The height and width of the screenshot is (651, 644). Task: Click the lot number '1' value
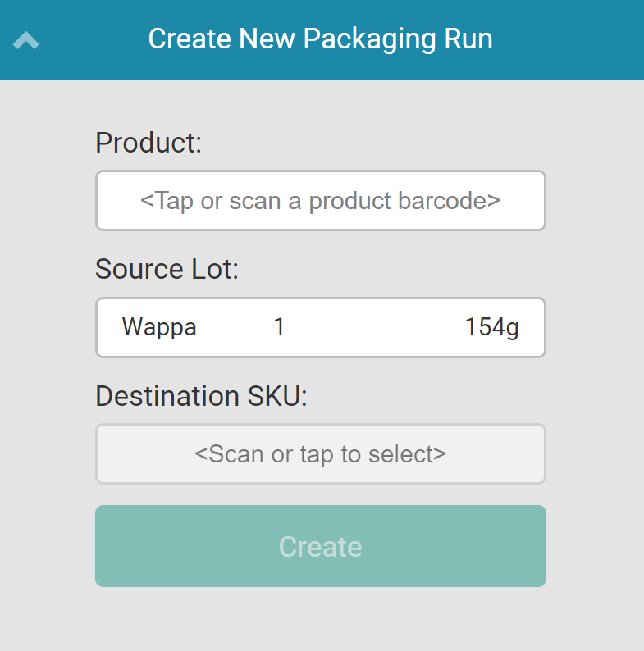pos(279,327)
